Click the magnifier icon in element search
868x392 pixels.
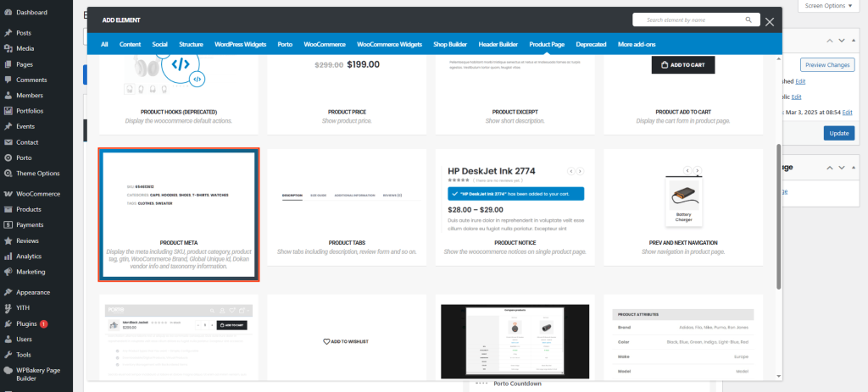point(748,19)
